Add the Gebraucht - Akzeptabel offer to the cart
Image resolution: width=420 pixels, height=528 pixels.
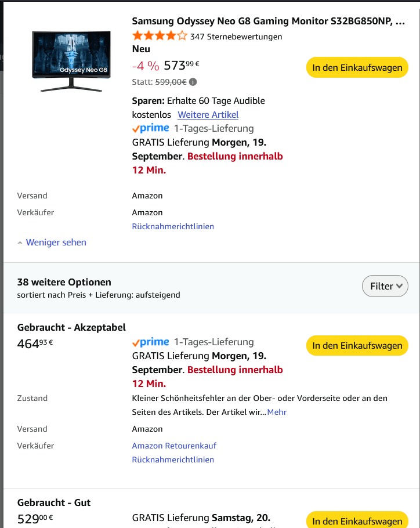(357, 345)
